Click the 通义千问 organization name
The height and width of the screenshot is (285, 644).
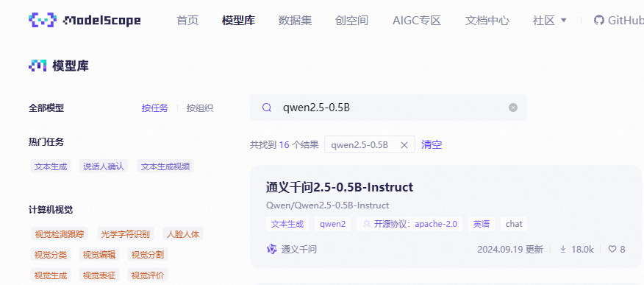(x=299, y=249)
